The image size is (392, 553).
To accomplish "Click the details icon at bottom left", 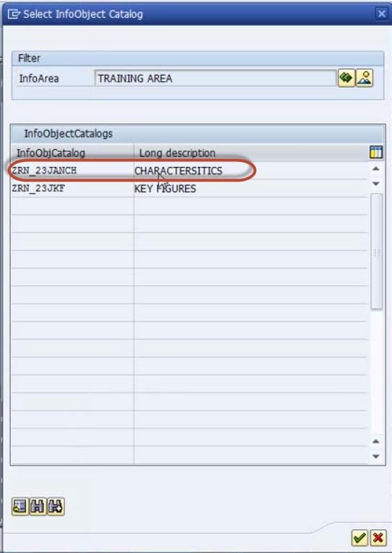I will (x=20, y=507).
